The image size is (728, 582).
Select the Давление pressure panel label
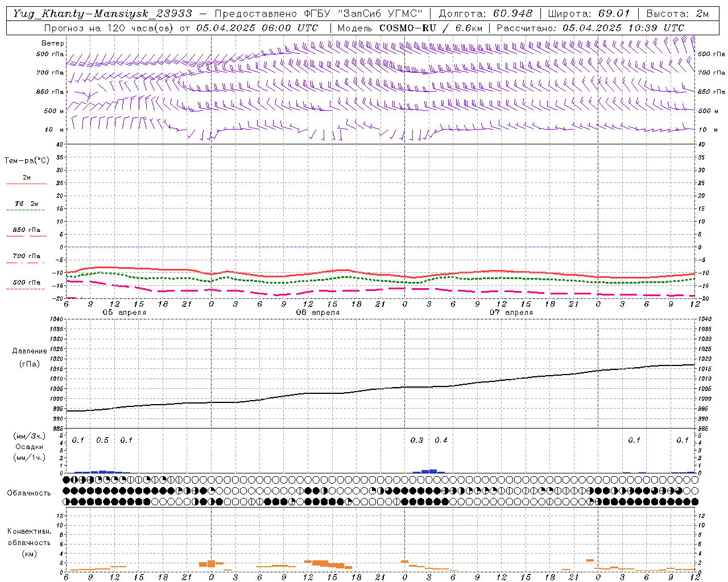click(30, 351)
